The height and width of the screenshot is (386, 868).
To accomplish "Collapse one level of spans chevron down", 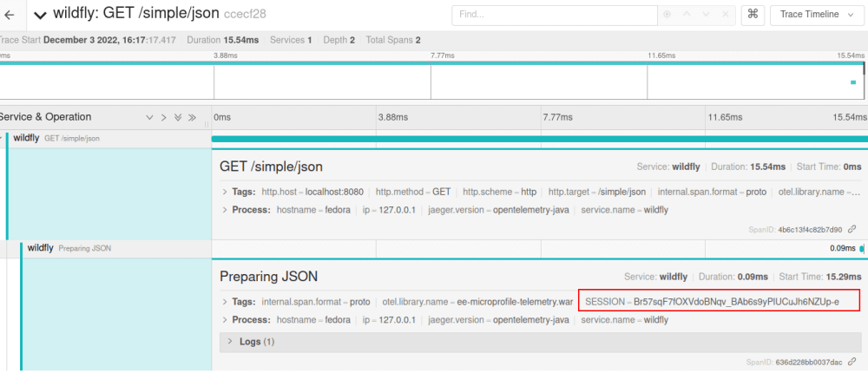I will [149, 117].
